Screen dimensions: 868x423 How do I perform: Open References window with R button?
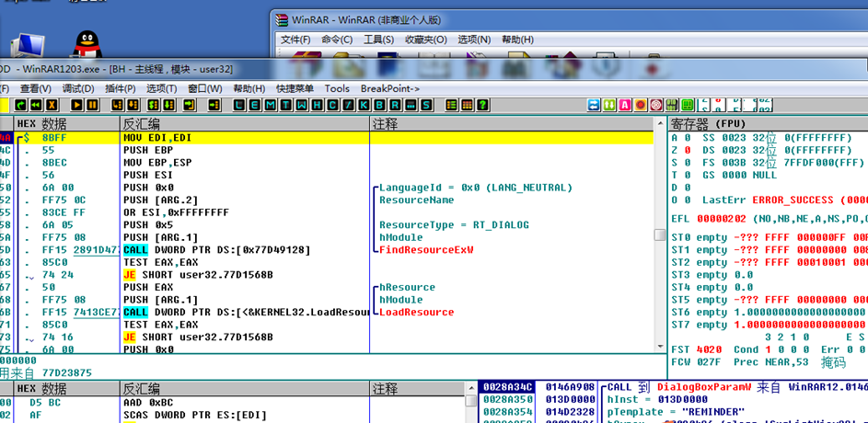pyautogui.click(x=395, y=105)
